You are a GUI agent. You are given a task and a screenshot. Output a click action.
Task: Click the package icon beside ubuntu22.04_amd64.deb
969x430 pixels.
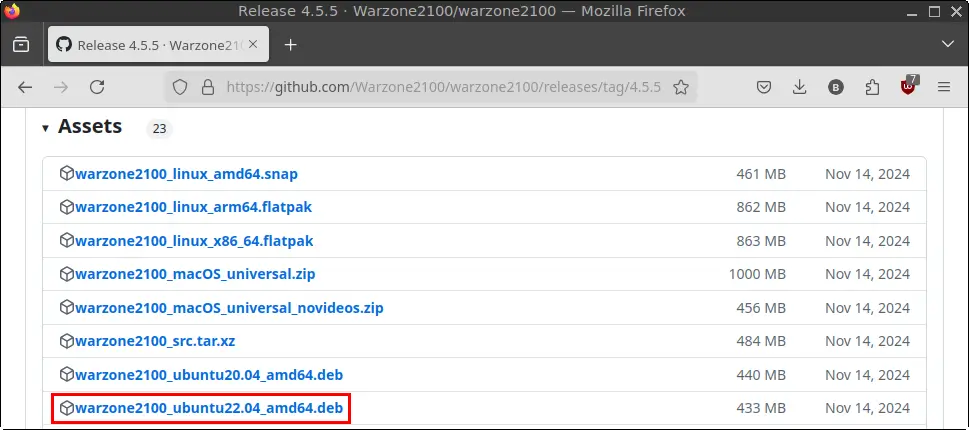(66, 407)
